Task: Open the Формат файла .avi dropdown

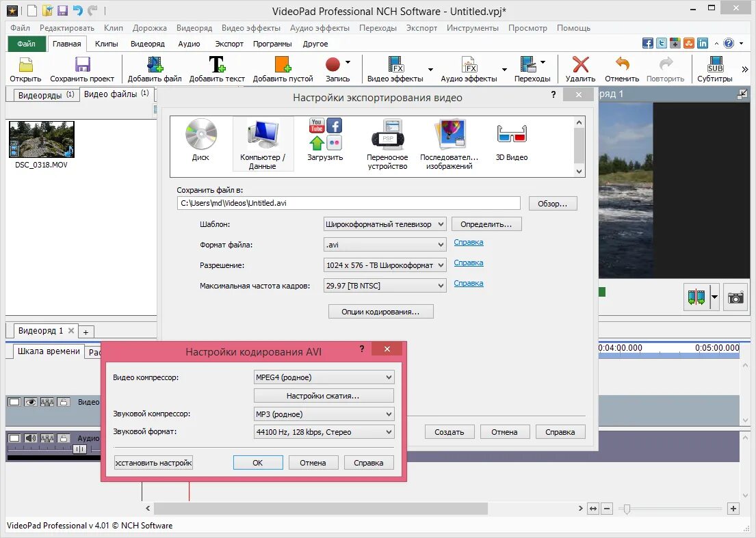Action: tap(384, 245)
